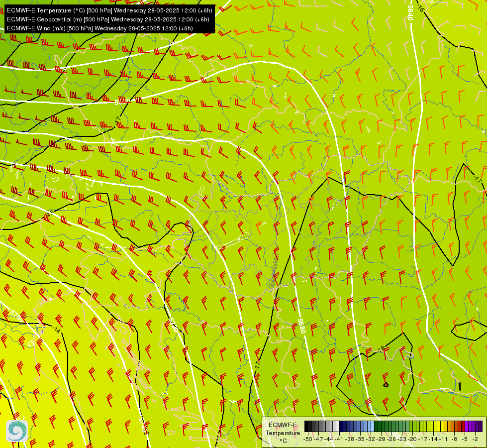Click the -8 legend tick label

454,439
